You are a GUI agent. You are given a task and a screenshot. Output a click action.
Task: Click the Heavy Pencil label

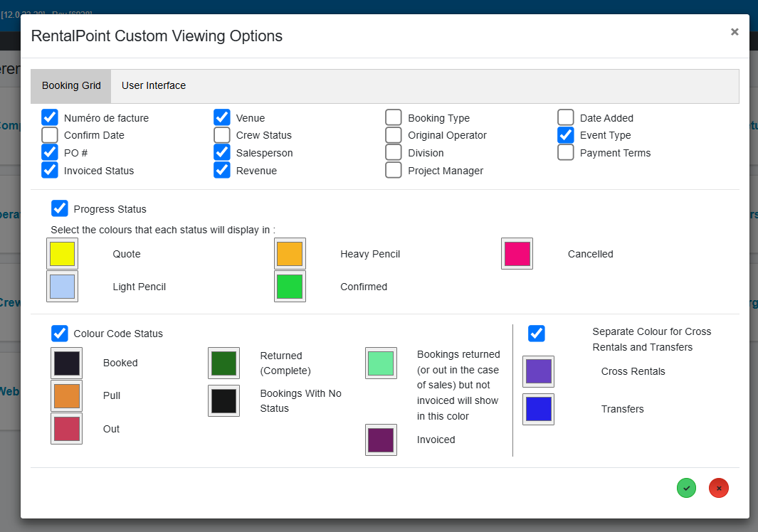pos(370,254)
